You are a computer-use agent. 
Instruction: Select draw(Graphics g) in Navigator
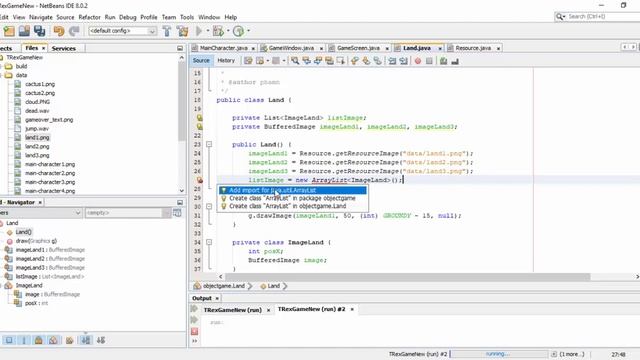(36, 241)
